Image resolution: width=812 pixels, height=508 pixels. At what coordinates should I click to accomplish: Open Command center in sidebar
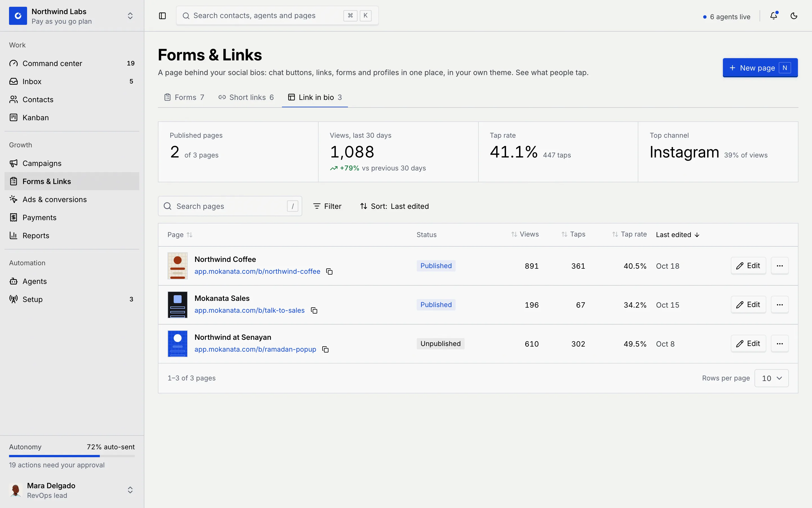click(x=72, y=63)
